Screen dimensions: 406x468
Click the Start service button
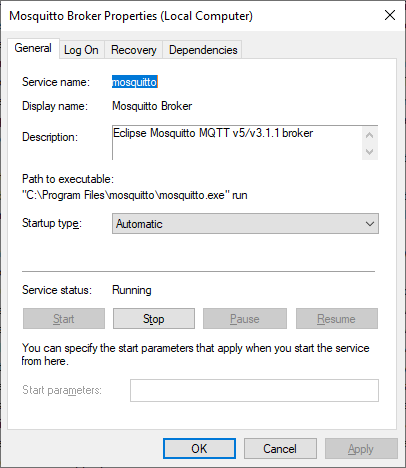(64, 319)
